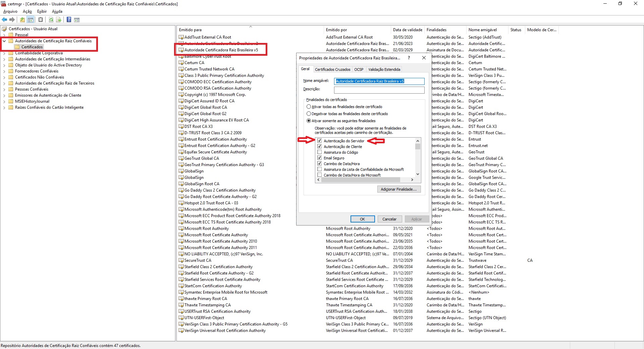Toggle the show/hide console tree icon
The image size is (644, 349).
click(31, 20)
